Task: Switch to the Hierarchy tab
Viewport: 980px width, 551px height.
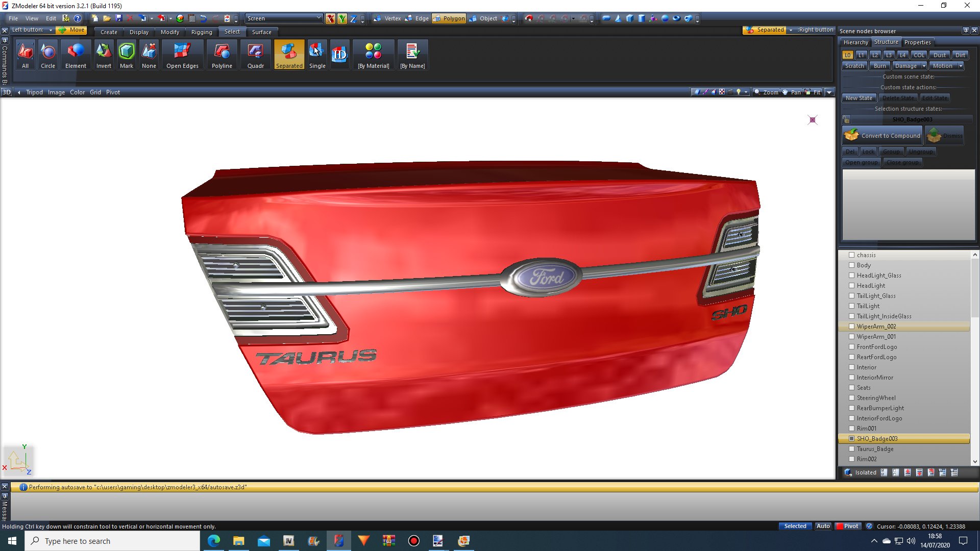Action: point(855,42)
